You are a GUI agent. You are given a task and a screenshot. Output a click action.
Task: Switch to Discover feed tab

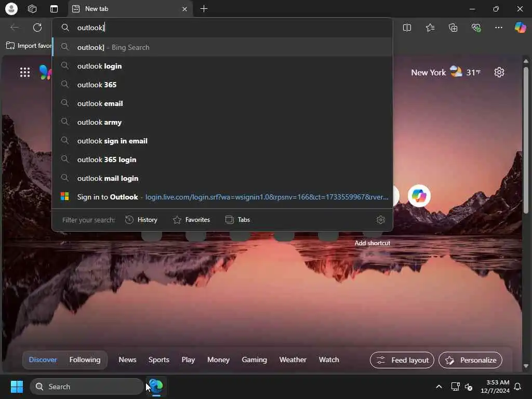[43, 360]
